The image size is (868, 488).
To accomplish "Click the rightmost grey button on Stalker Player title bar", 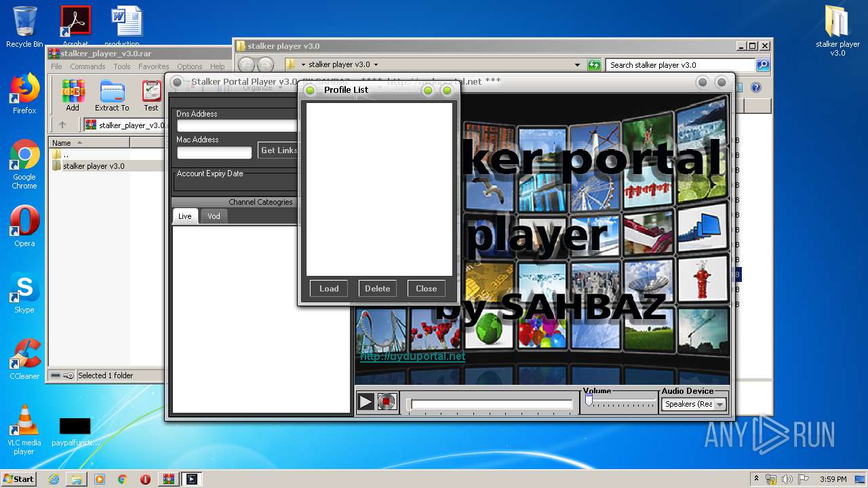I will [x=722, y=82].
